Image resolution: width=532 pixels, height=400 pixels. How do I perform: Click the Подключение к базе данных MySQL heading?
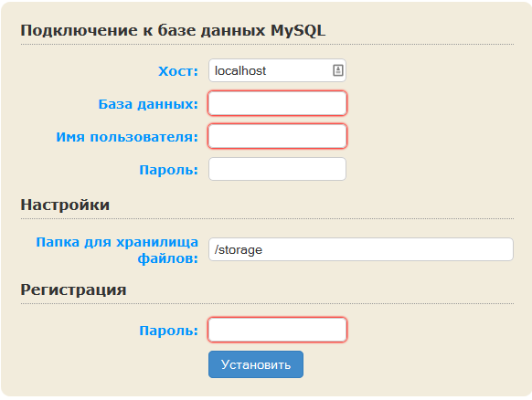[173, 30]
